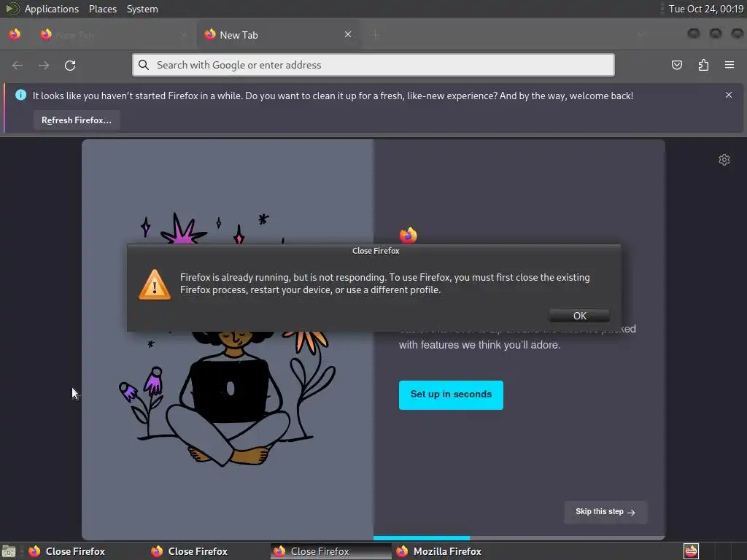The height and width of the screenshot is (560, 747).
Task: Open the Extensions puzzle icon
Action: pyautogui.click(x=703, y=65)
